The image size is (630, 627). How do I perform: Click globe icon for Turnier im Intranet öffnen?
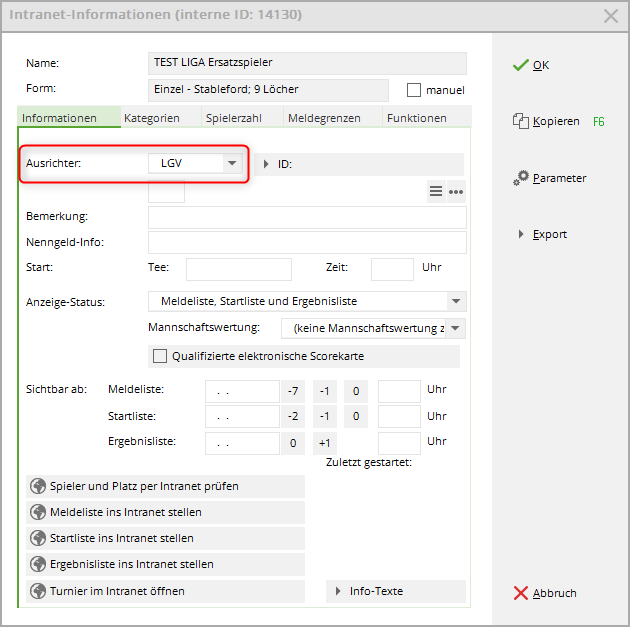point(39,590)
